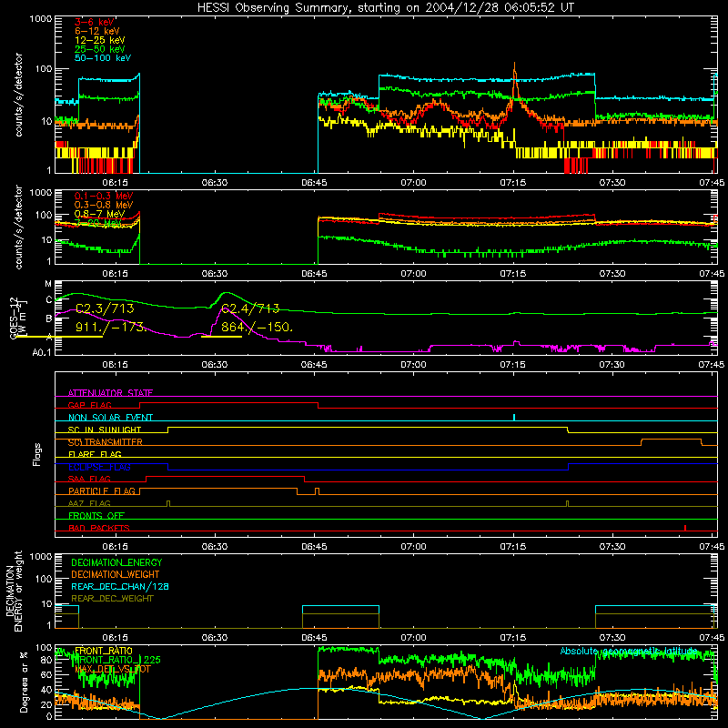This screenshot has width=728, height=728.
Task: Click the DECIMATION_WEIGHT legend label
Action: point(116,575)
